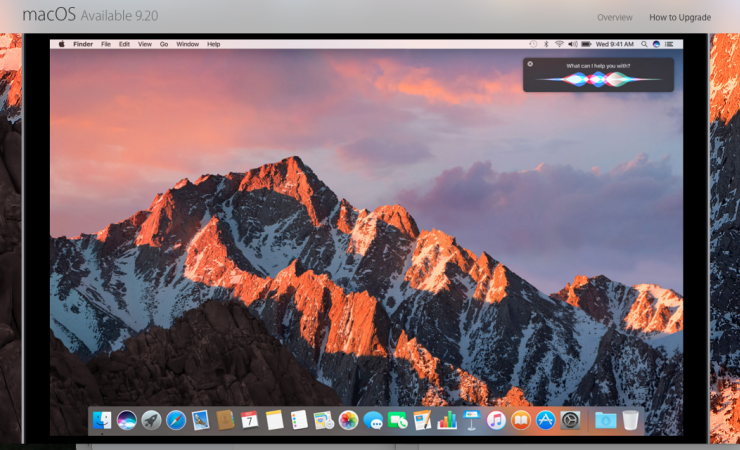This screenshot has width=740, height=450.
Task: Open Launchpad rocket icon in Dock
Action: point(151,420)
